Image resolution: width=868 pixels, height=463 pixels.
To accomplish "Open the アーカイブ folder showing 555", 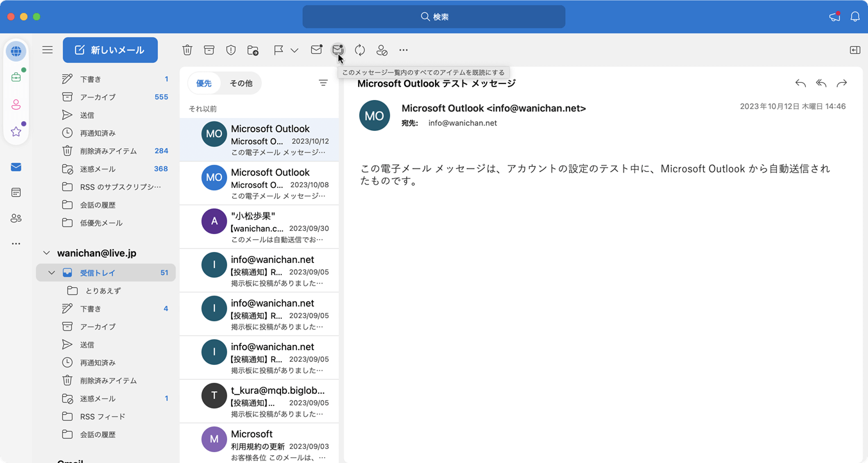I will pyautogui.click(x=106, y=97).
